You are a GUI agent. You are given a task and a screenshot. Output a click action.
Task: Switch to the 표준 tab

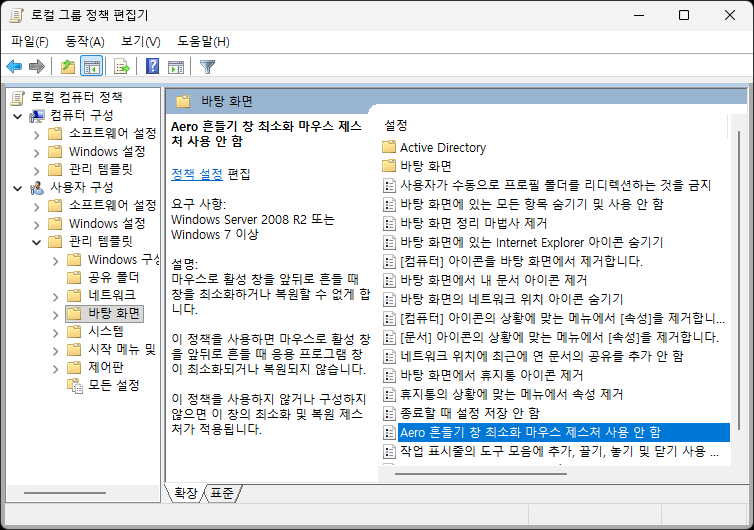[223, 493]
